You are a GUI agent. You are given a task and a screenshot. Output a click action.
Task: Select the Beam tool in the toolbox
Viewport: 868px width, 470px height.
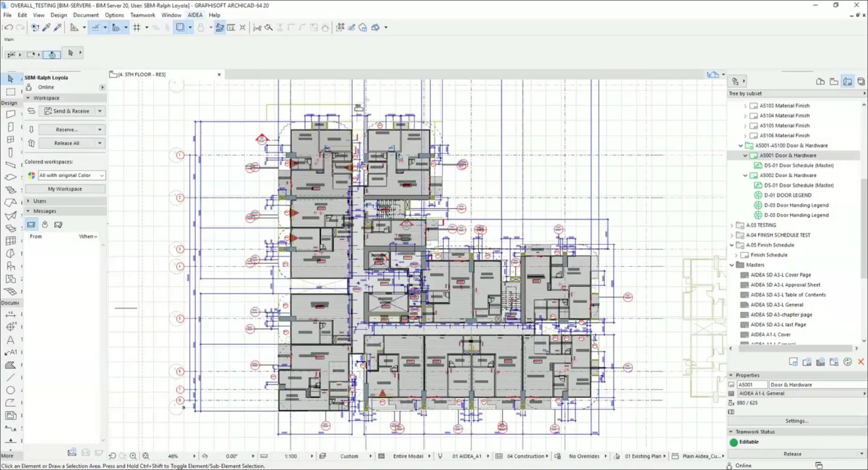click(10, 165)
